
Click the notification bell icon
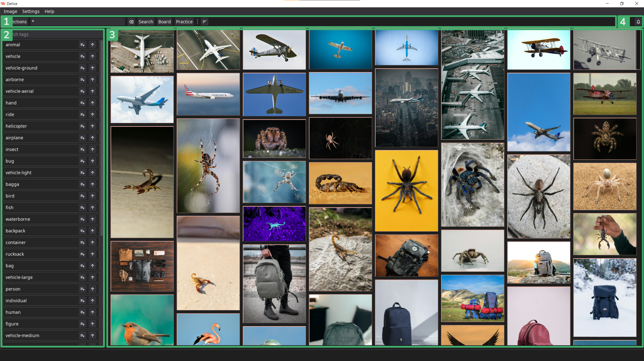(x=638, y=22)
